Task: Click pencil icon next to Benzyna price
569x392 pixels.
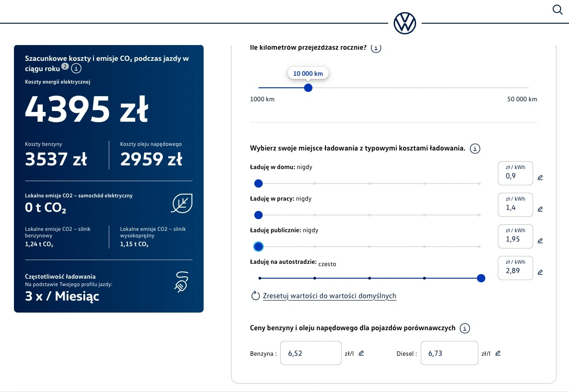Action: pos(361,353)
